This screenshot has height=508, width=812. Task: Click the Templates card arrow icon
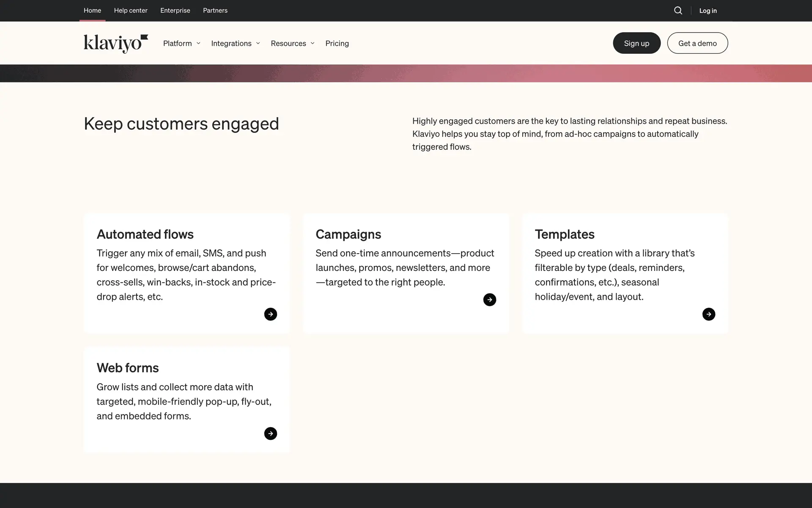coord(709,314)
